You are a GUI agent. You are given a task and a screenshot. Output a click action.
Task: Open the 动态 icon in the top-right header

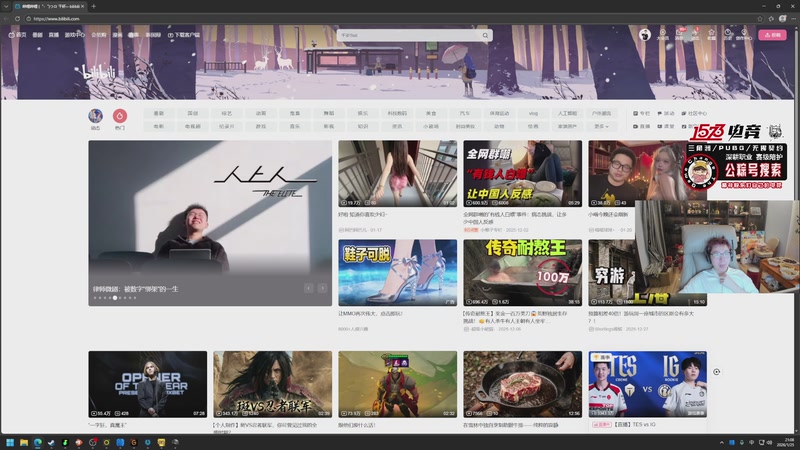[x=695, y=34]
